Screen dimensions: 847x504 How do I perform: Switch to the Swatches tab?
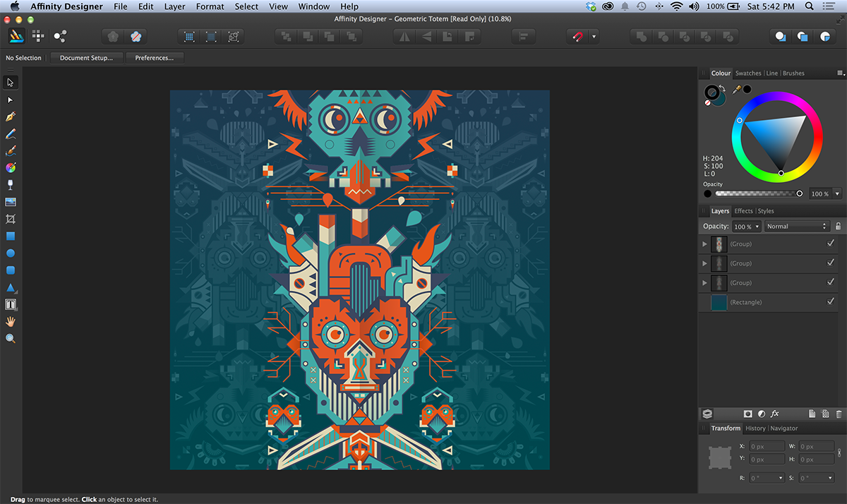click(x=748, y=73)
